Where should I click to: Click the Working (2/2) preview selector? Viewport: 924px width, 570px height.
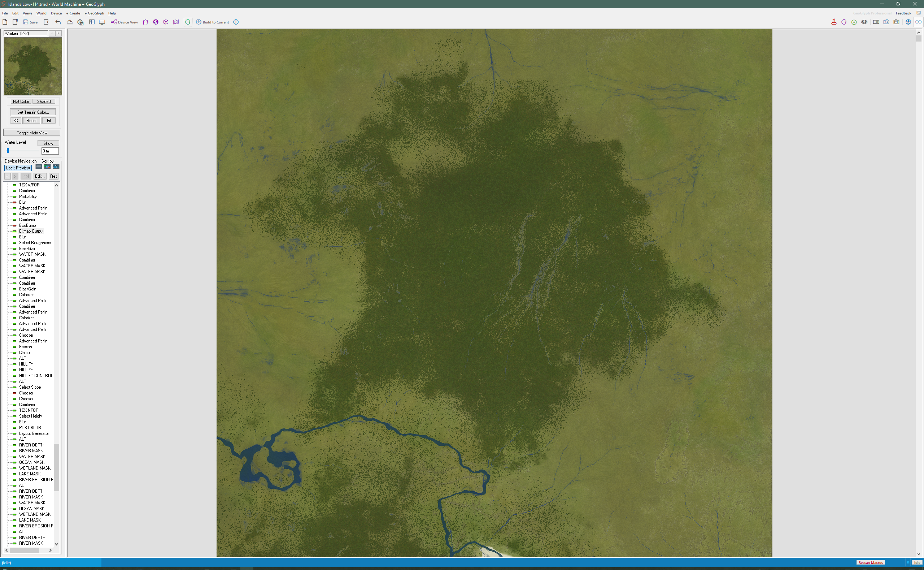point(26,33)
